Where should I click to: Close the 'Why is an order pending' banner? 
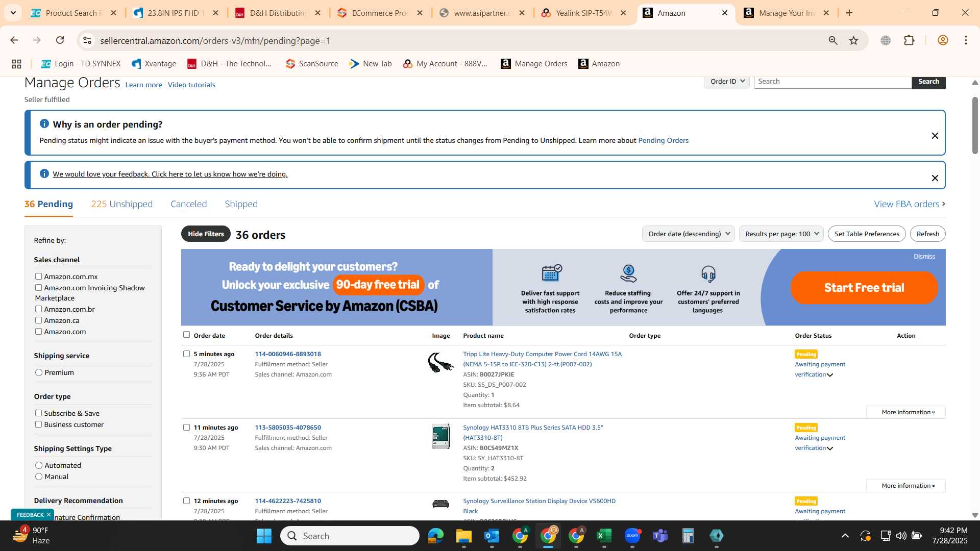[935, 136]
